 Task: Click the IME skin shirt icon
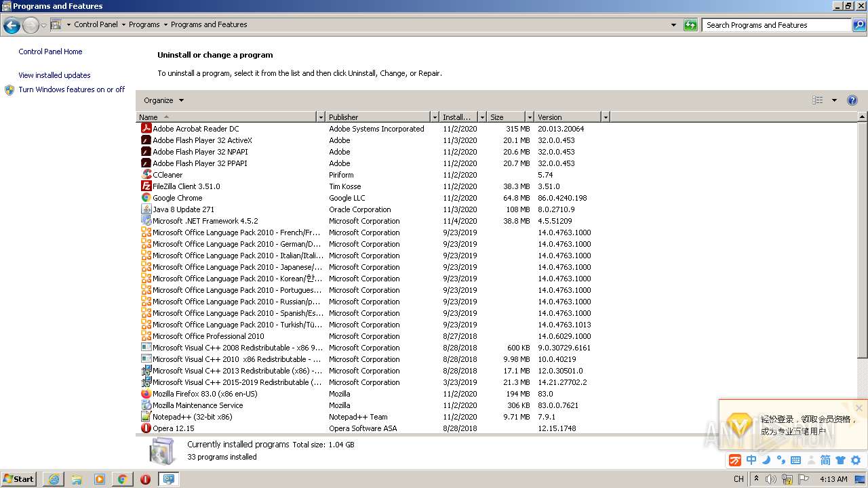coord(841,460)
